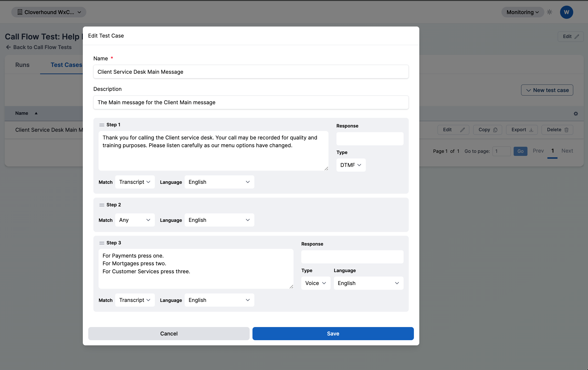Image resolution: width=588 pixels, height=370 pixels.
Task: Export the Client Service Desk test case
Action: pos(522,130)
